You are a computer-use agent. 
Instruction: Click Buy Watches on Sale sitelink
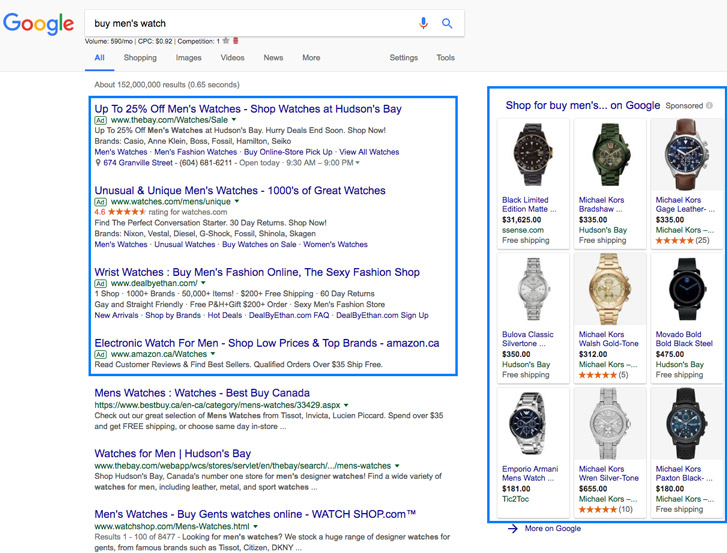point(259,244)
